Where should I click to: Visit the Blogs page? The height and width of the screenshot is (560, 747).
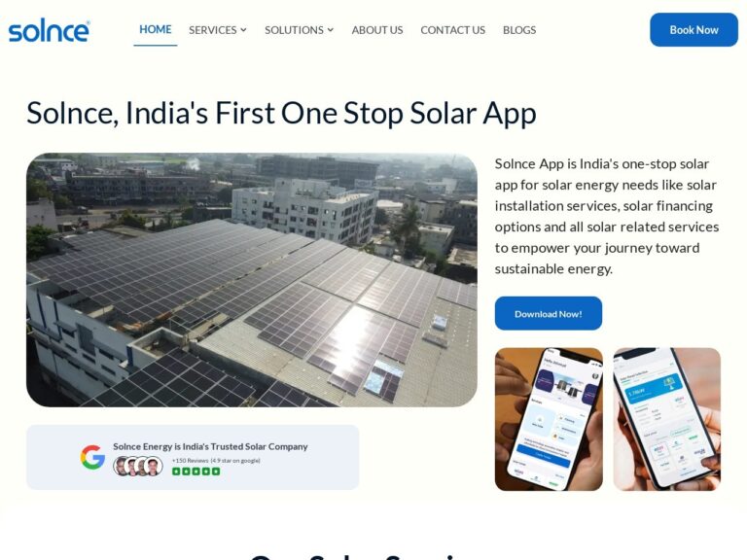coord(519,30)
